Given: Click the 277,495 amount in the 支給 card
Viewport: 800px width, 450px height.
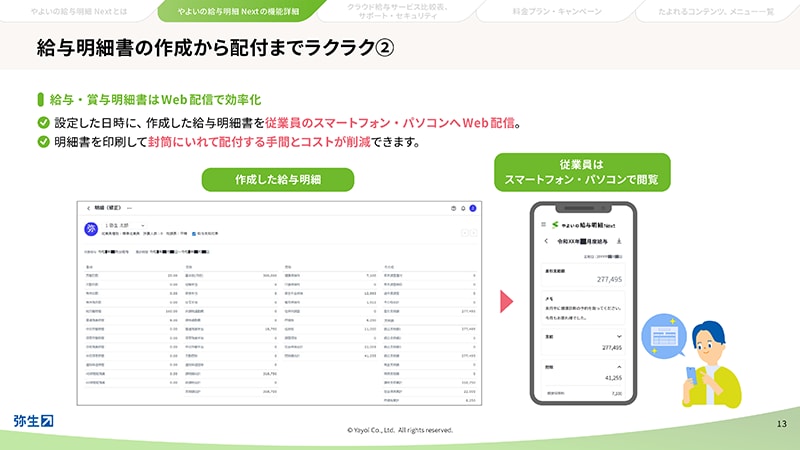Looking at the screenshot, I should click(x=612, y=347).
